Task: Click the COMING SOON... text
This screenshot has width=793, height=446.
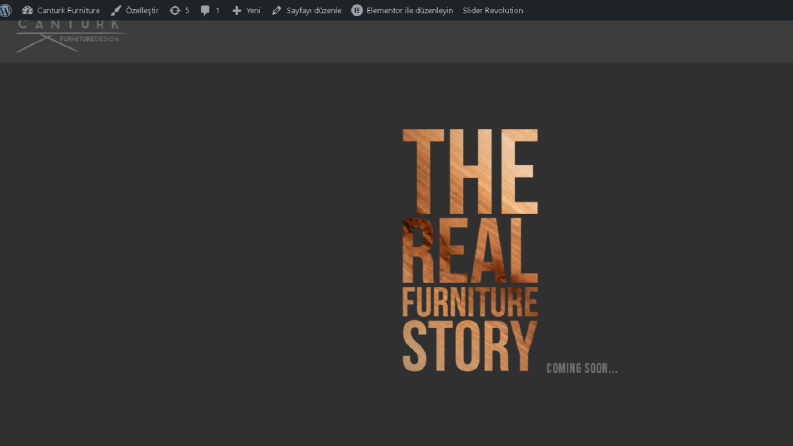Action: (582, 368)
